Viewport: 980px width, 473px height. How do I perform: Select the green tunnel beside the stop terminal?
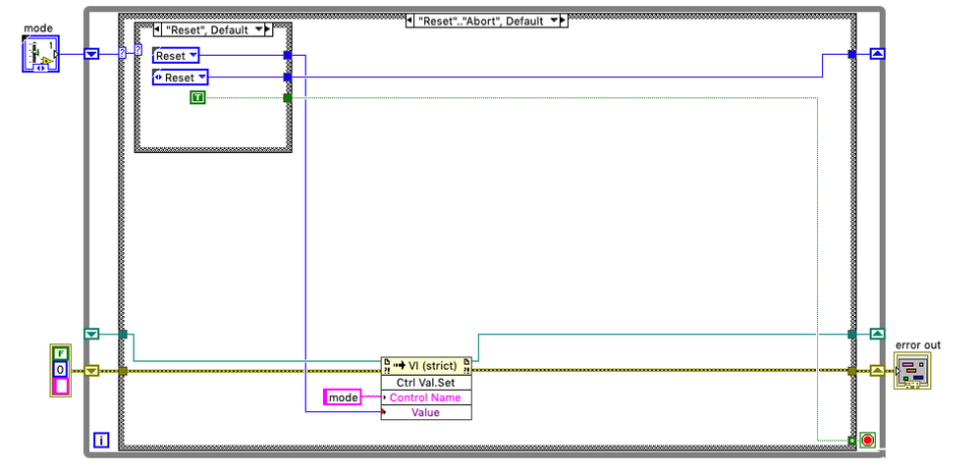[852, 441]
